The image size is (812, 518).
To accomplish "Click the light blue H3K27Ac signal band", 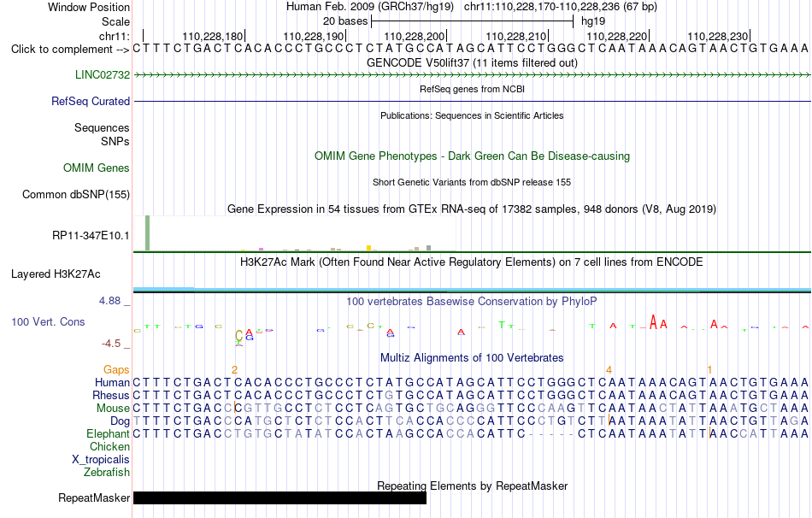I will coord(472,289).
